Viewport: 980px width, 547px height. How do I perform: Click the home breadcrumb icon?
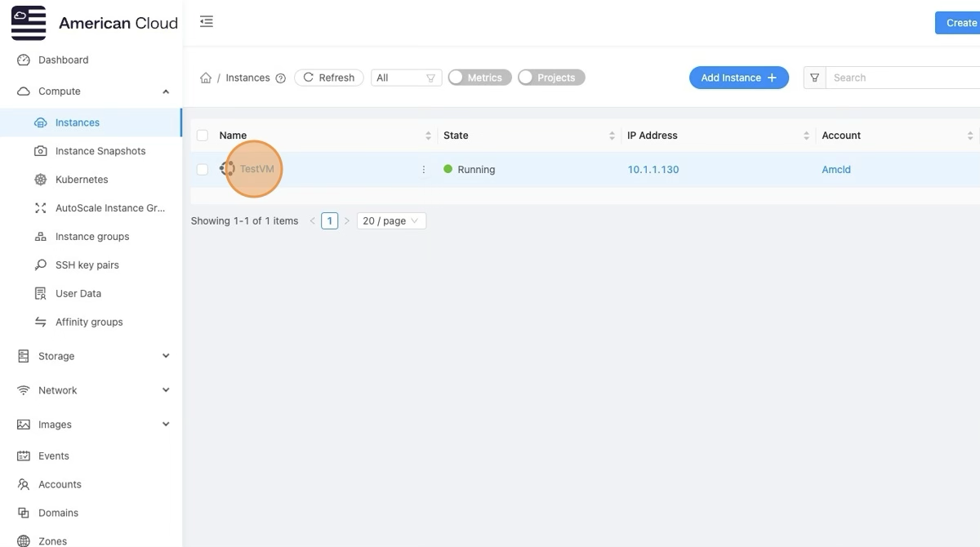click(206, 78)
